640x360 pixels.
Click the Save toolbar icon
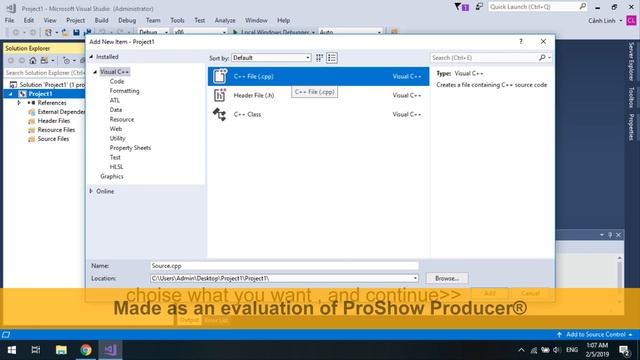click(x=76, y=32)
